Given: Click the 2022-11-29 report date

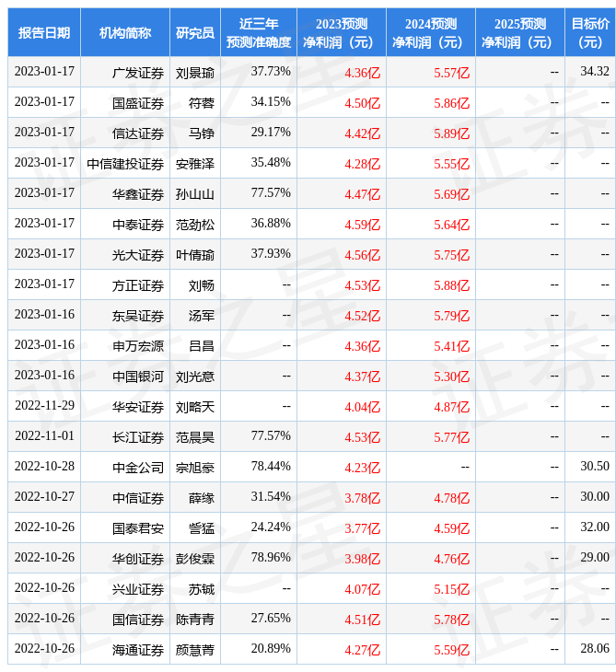Looking at the screenshot, I should (44, 405).
